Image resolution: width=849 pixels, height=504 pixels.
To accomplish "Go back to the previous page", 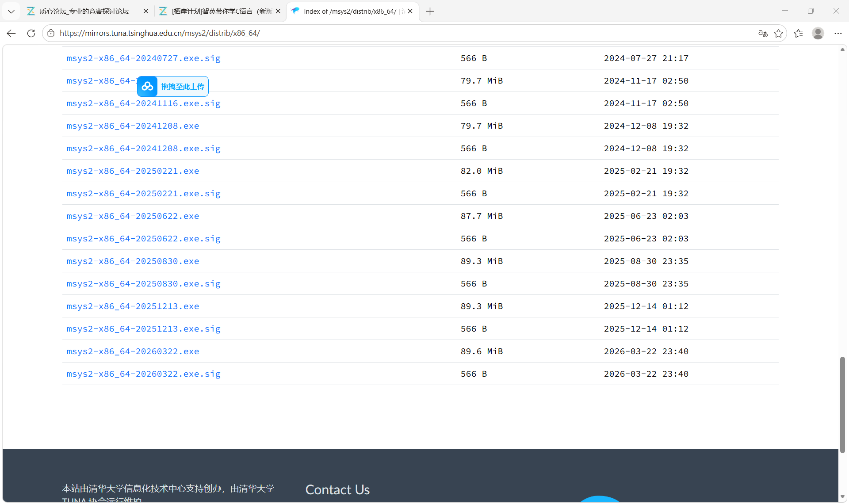I will pos(11,33).
